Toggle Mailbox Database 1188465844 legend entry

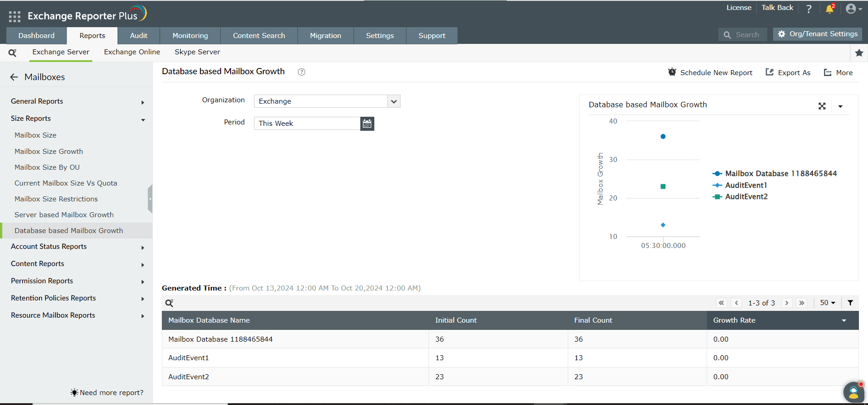(x=774, y=174)
